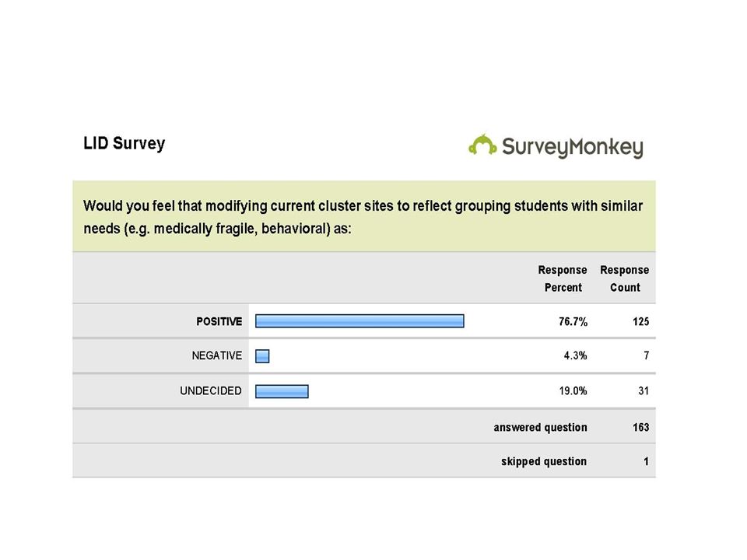Click the answered question label
Viewport: 747px width, 560px height.
coord(540,427)
